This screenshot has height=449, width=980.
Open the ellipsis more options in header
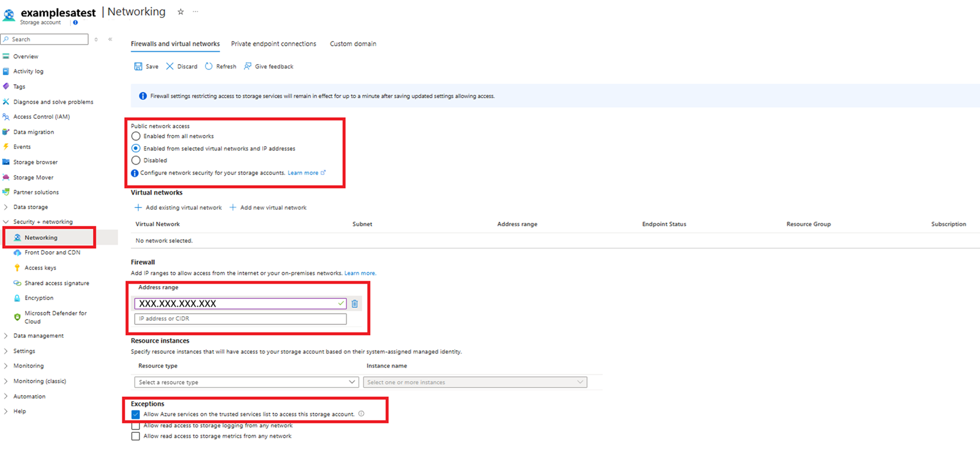click(196, 12)
